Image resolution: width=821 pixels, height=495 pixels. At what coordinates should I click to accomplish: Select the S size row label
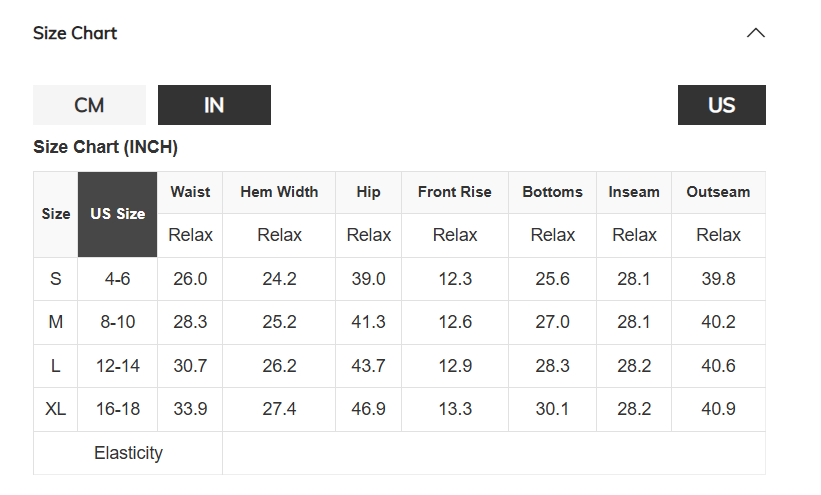click(56, 279)
